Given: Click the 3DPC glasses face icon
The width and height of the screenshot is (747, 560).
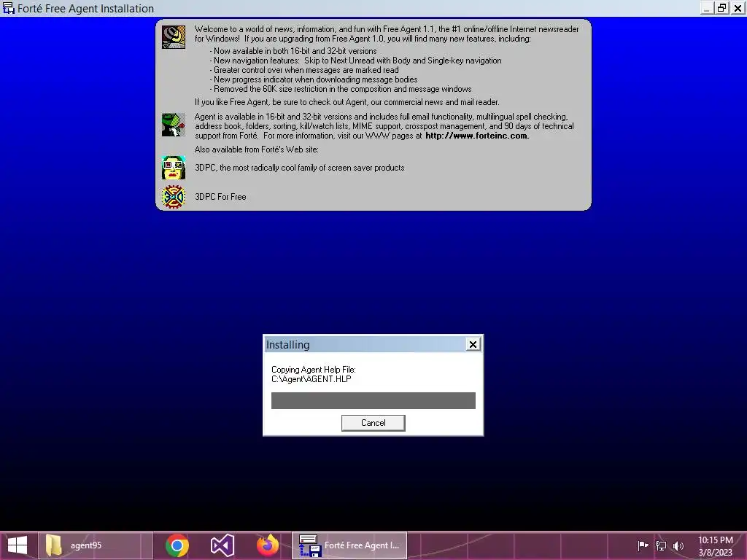Looking at the screenshot, I should click(x=174, y=168).
